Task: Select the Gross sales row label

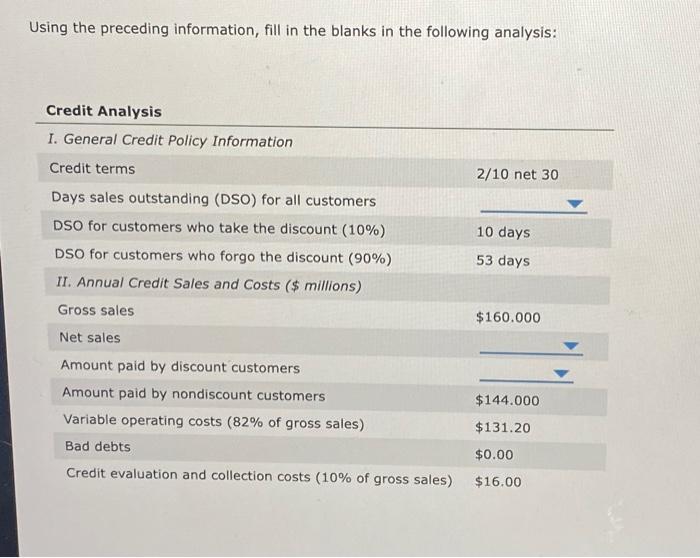Action: pos(96,310)
